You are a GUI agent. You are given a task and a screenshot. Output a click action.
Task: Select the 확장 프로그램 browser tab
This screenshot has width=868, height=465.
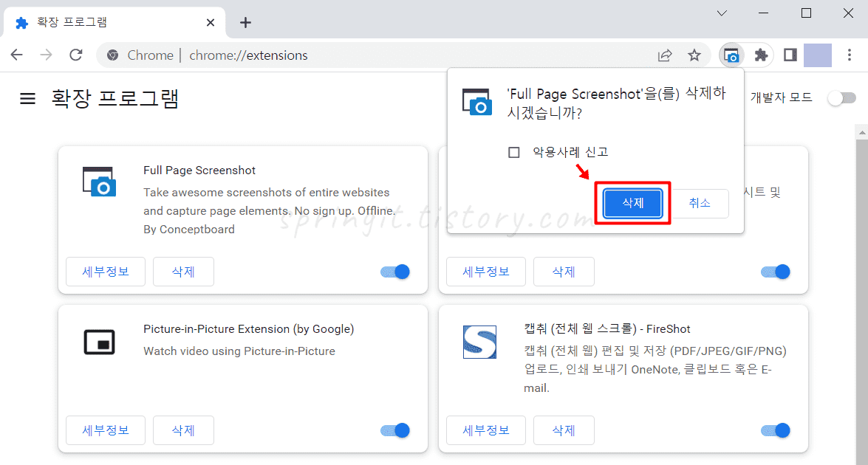pyautogui.click(x=115, y=23)
